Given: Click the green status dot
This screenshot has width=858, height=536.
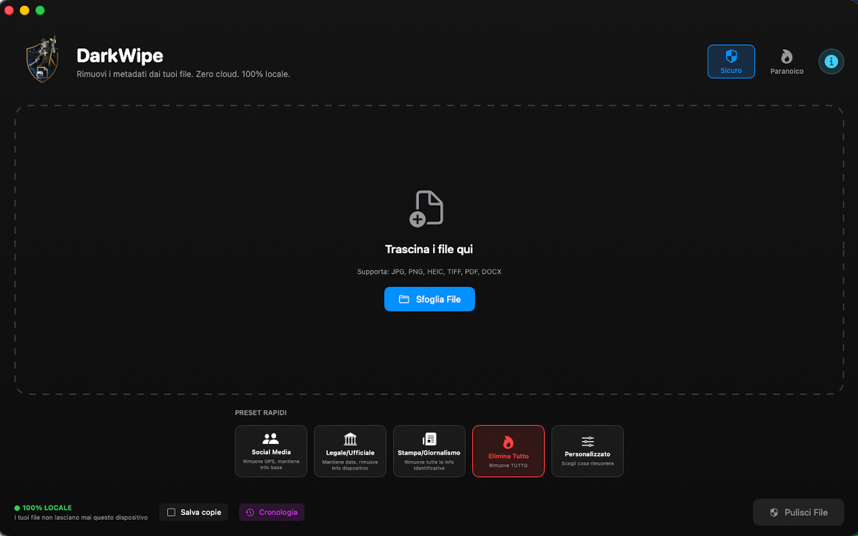Looking at the screenshot, I should click(x=17, y=508).
